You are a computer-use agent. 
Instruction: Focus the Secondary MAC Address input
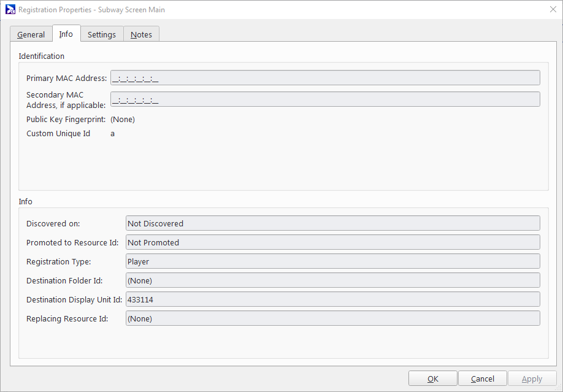click(x=325, y=100)
